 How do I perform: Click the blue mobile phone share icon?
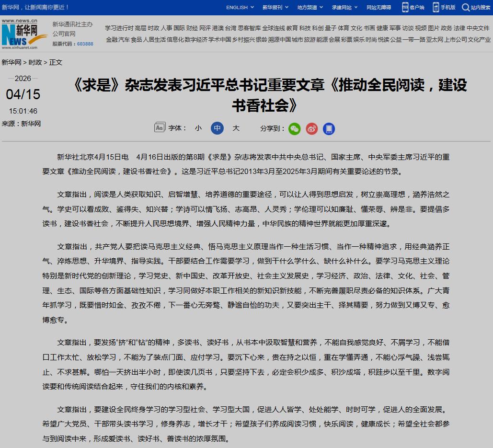coord(329,128)
